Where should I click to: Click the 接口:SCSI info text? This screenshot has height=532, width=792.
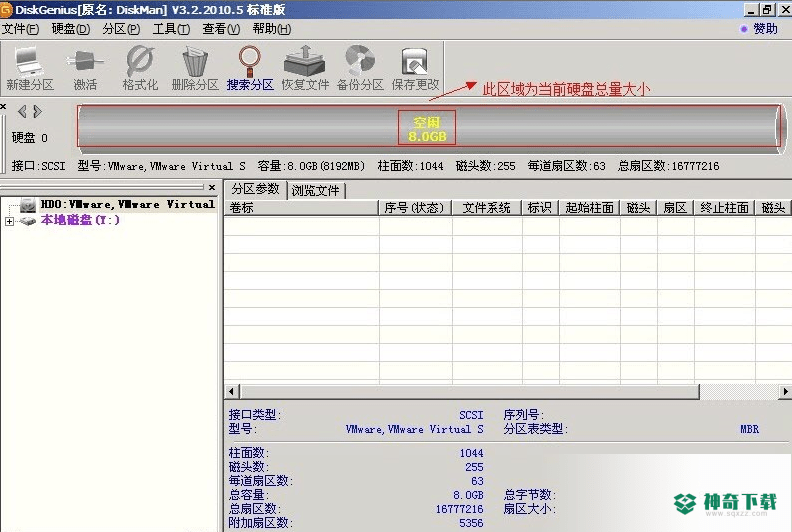click(38, 166)
